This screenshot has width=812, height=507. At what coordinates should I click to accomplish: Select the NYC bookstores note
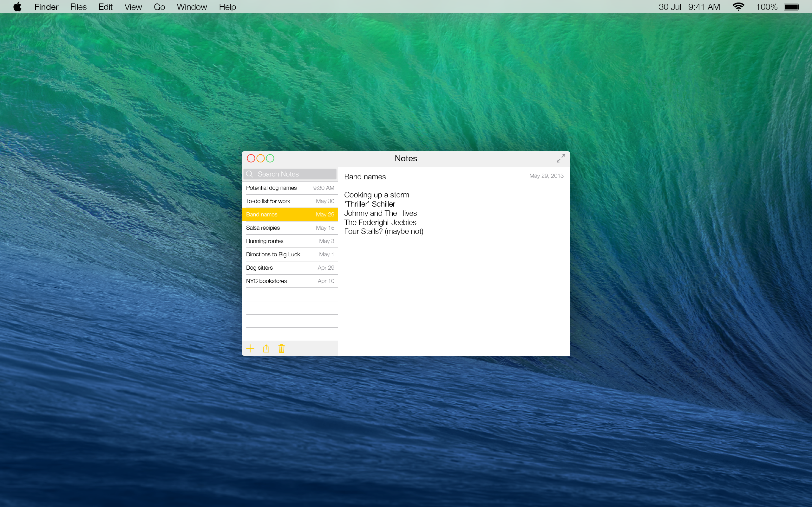click(x=290, y=281)
